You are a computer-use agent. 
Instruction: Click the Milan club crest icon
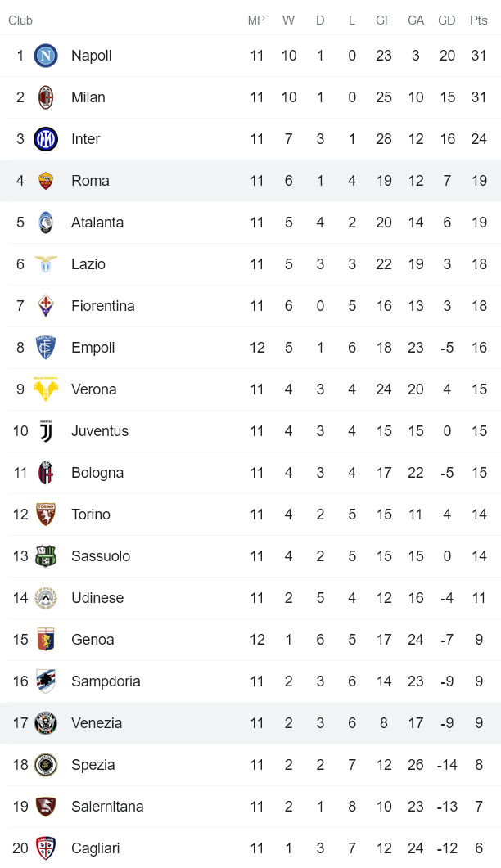click(x=46, y=97)
